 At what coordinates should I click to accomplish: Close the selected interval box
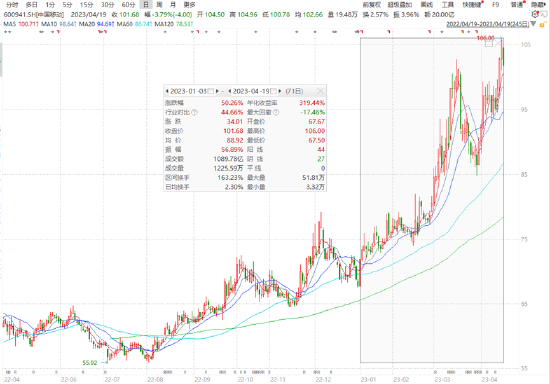pyautogui.click(x=498, y=43)
